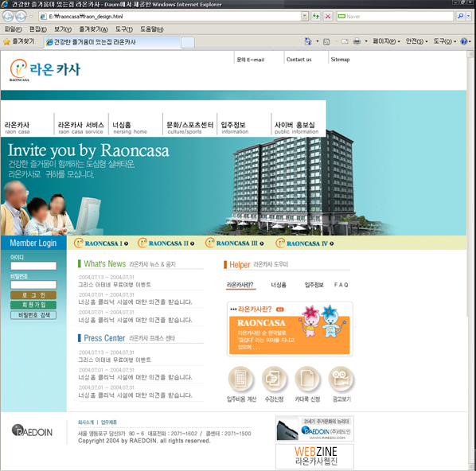The width and height of the screenshot is (476, 471).
Task: Click the WEBZINE 라온카사웹진 banner
Action: (x=314, y=456)
